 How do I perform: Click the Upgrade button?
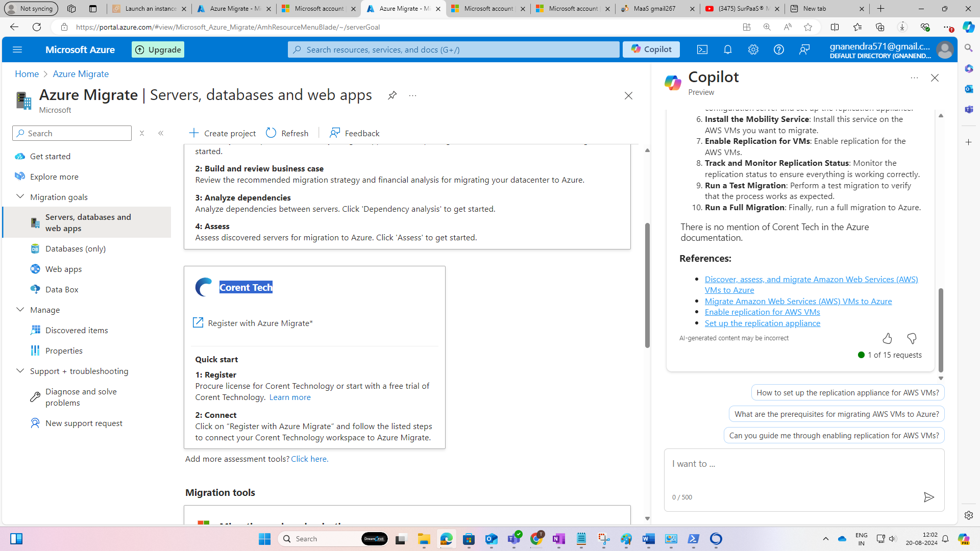(x=158, y=49)
